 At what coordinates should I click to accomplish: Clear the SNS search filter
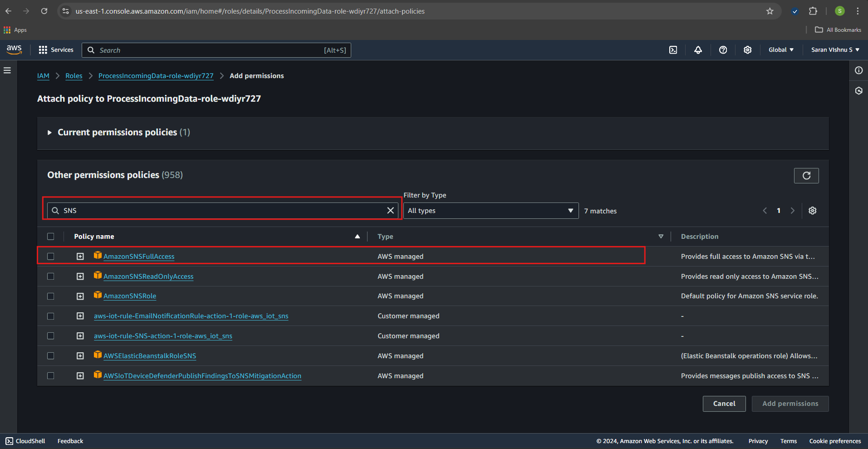point(390,211)
